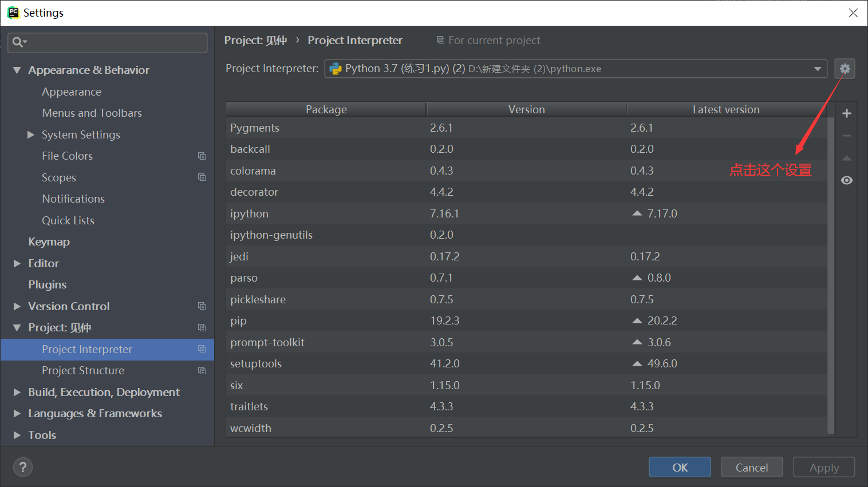The image size is (868, 487).
Task: Select the Pygments package row
Action: [x=527, y=128]
